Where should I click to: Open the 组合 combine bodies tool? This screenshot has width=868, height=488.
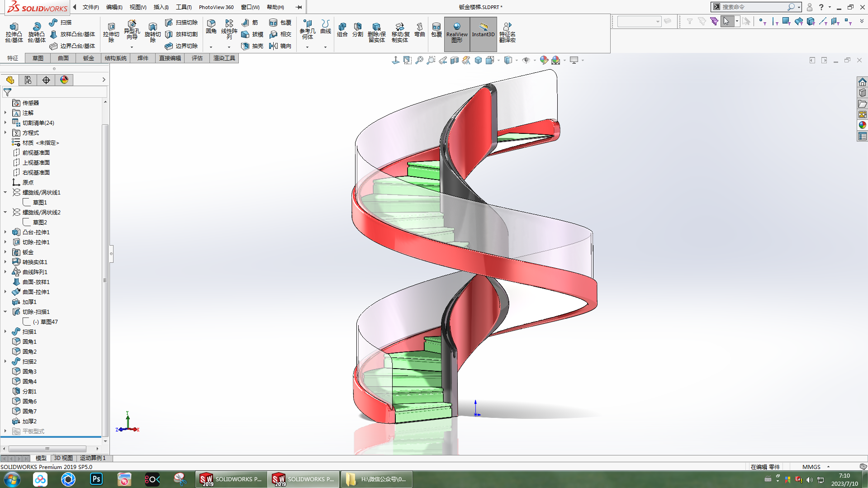pyautogui.click(x=342, y=30)
